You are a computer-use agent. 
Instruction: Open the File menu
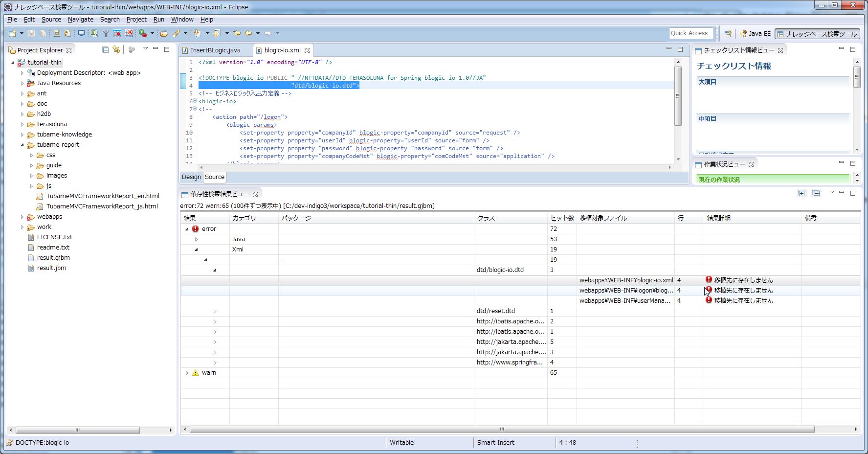(x=12, y=19)
